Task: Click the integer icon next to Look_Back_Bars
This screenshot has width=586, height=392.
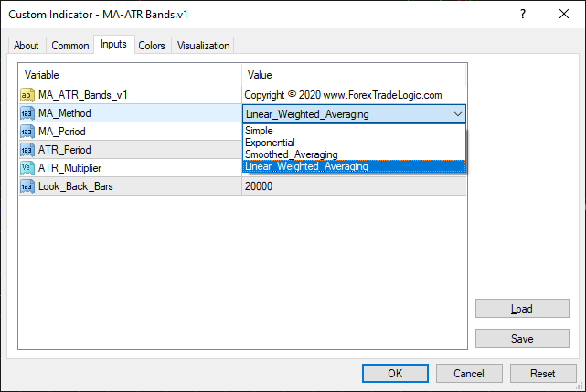Action: [x=27, y=186]
